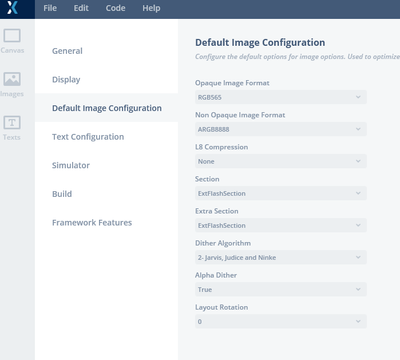Expand the Opaque Image Format dropdown
Image resolution: width=400 pixels, height=360 pixels.
(281, 97)
